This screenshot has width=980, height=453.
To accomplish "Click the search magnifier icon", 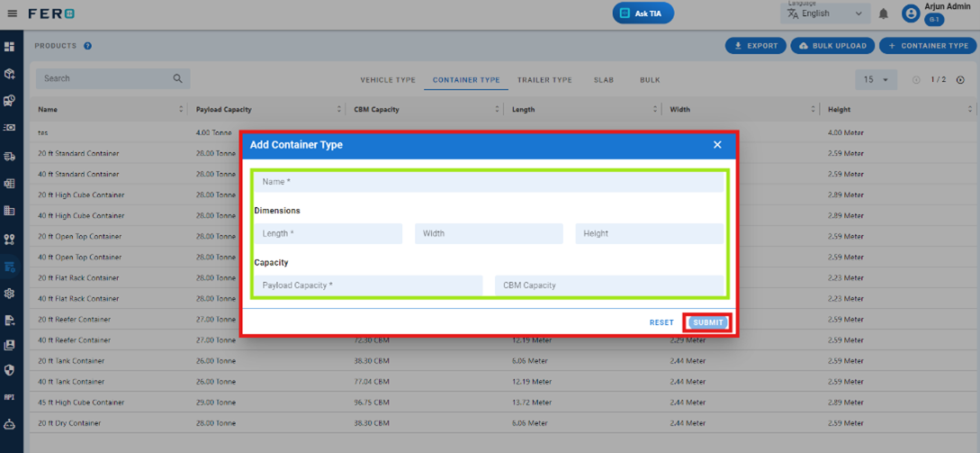I will tap(177, 79).
